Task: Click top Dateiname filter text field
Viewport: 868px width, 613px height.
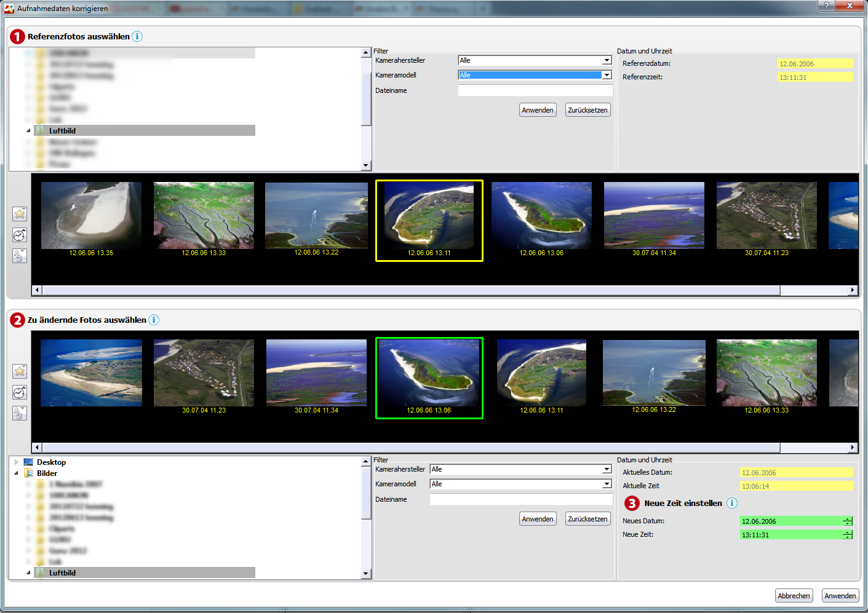Action: (535, 90)
